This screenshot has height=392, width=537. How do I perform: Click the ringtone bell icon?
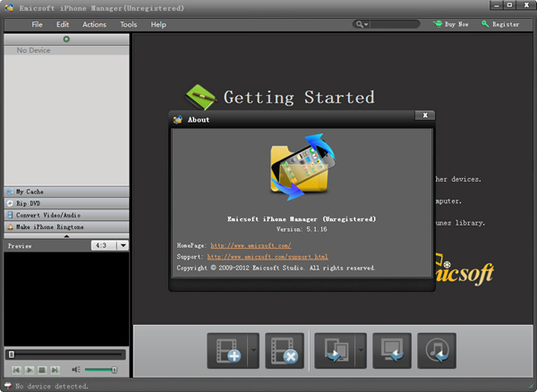10,226
